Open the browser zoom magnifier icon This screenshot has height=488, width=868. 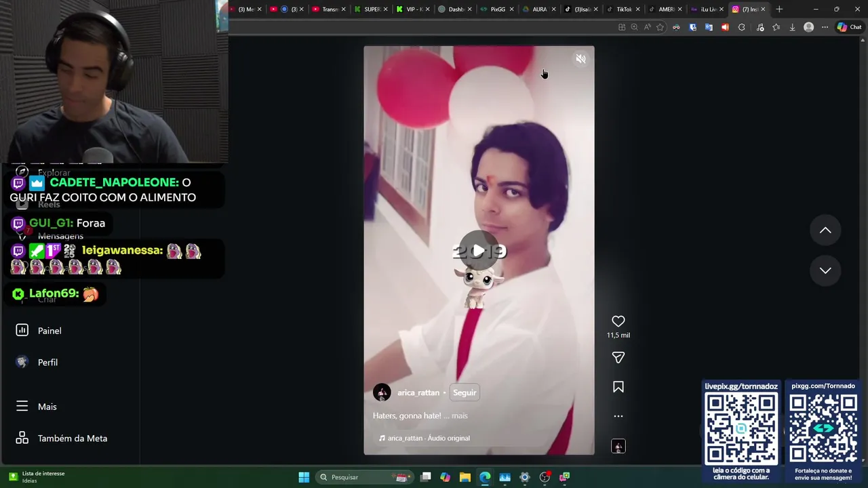[x=634, y=27]
